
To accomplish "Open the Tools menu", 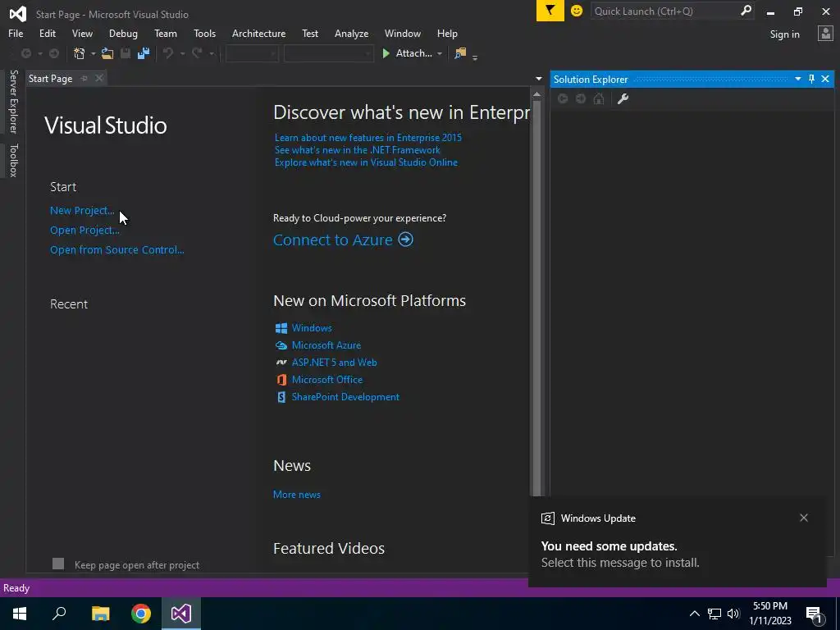I will pos(204,33).
